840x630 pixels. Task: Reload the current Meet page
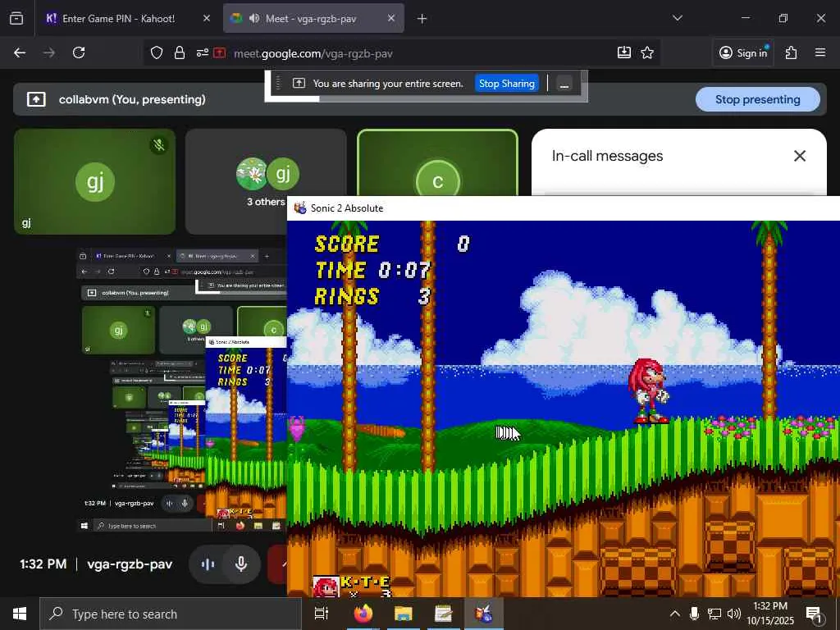[x=79, y=52]
